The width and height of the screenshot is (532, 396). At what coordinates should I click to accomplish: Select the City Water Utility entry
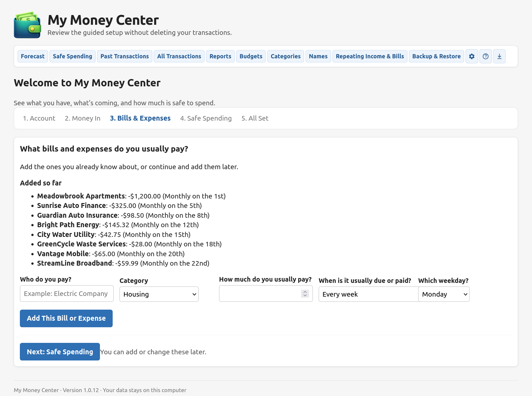[114, 235]
